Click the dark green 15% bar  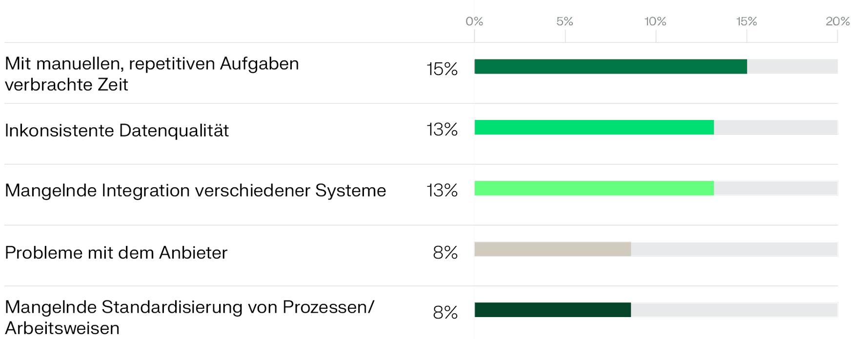(610, 66)
